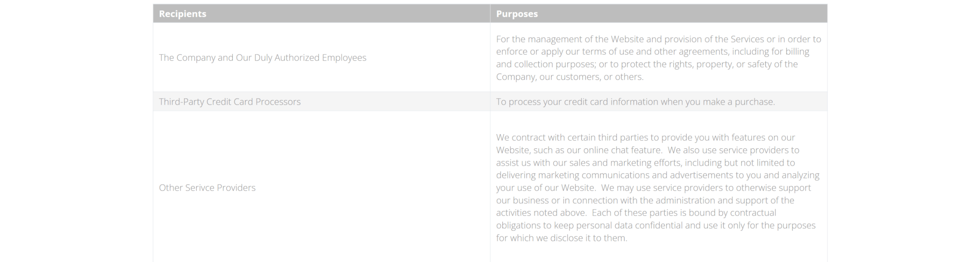
Task: Click the line starting "delivering marketing communications"
Action: click(x=657, y=175)
